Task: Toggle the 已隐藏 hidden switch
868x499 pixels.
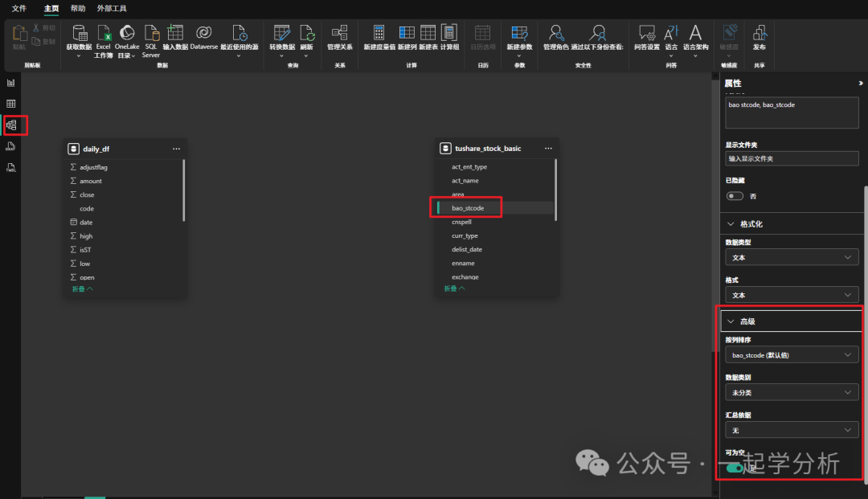Action: (735, 196)
